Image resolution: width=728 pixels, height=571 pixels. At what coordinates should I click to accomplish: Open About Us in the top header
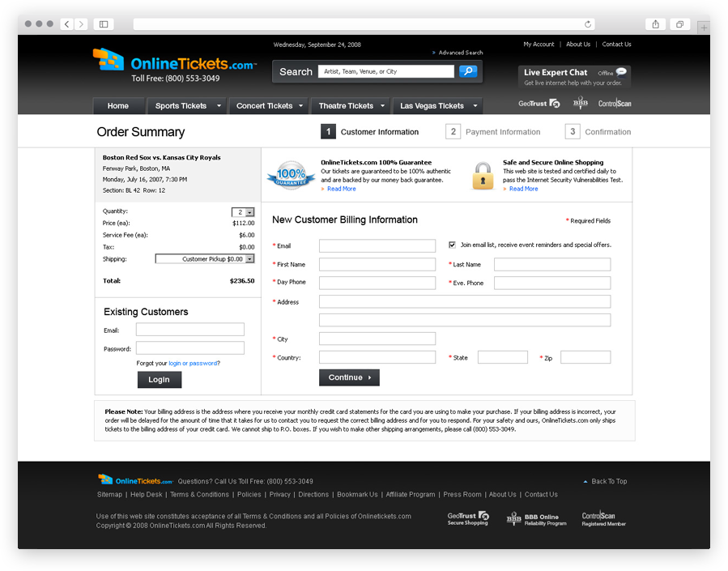(578, 44)
